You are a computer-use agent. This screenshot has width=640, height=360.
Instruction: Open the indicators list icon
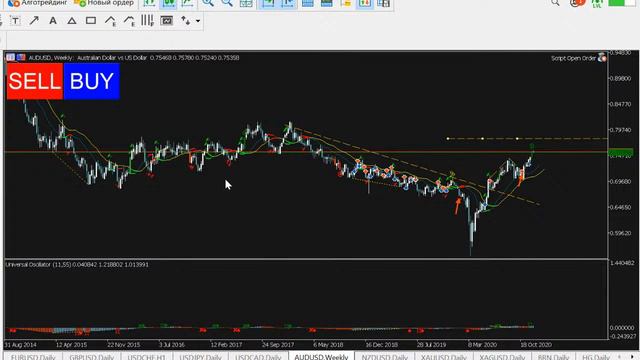(307, 3)
